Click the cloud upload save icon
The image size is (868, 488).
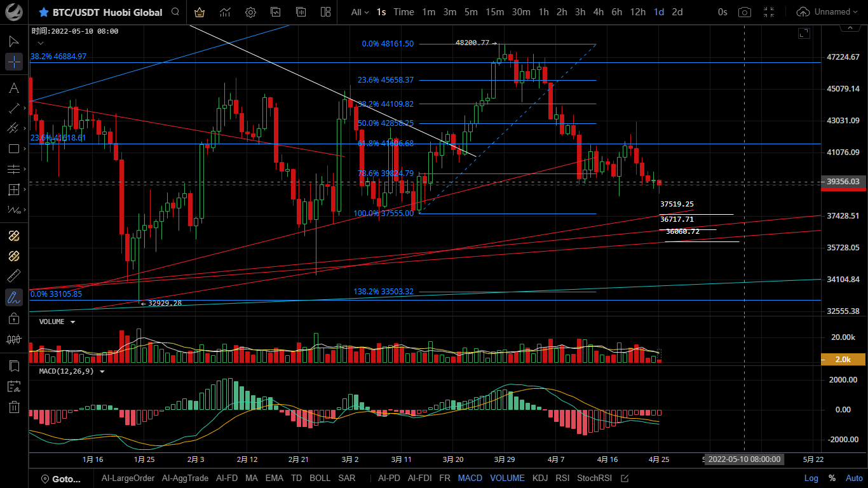click(803, 12)
